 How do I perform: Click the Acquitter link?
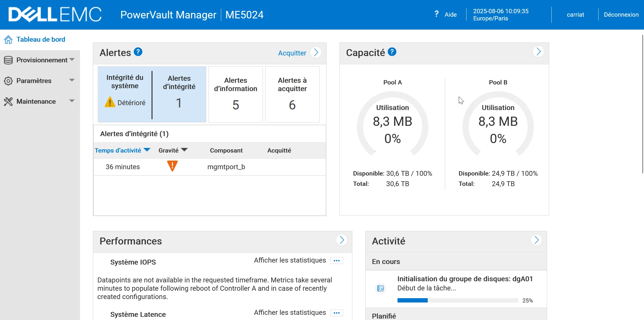click(x=292, y=53)
